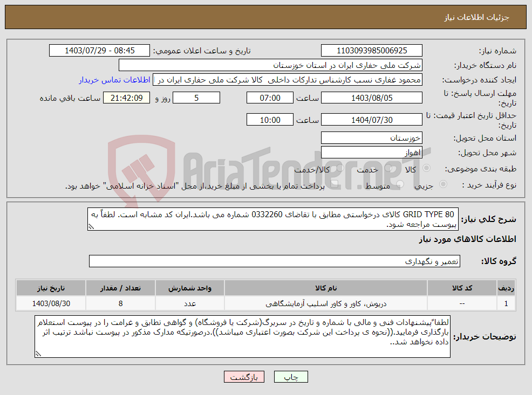This screenshot has height=395, width=532.
Task: Click the تاریخ نیاز column header
Action: point(51,288)
